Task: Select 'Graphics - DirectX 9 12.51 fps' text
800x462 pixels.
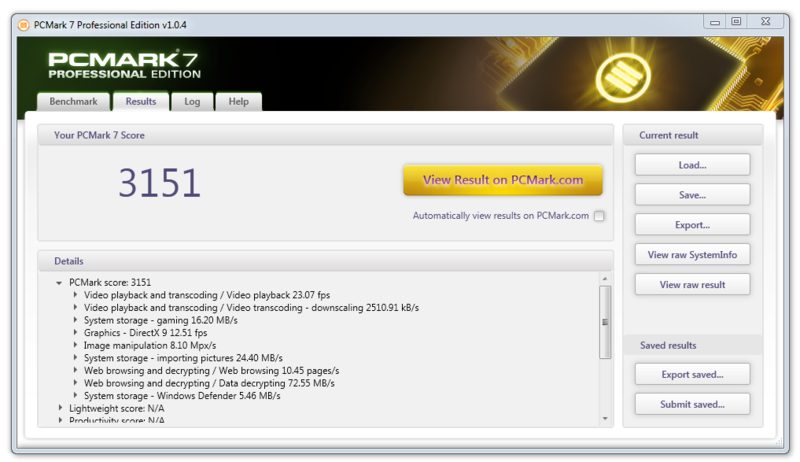Action: coord(145,332)
